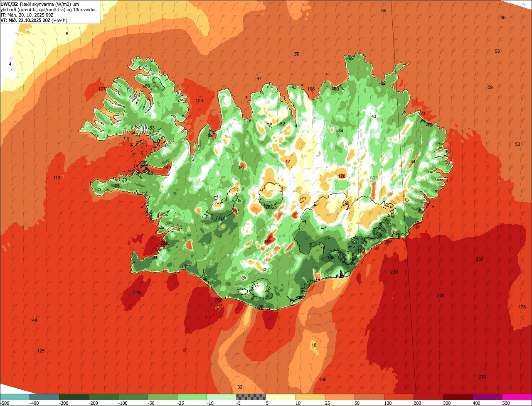Screen dimensions: 532x406
Task: Click the purple legend swatch above 400
Action: click(488, 397)
